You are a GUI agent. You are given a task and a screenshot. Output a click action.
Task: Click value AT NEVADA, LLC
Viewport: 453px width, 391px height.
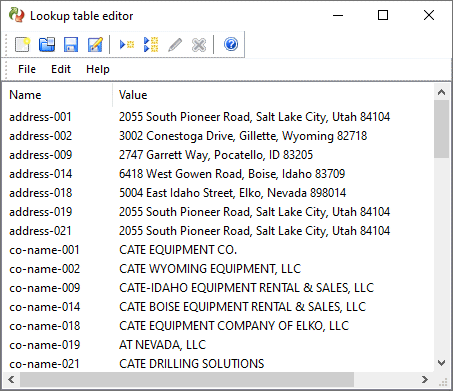tap(162, 345)
